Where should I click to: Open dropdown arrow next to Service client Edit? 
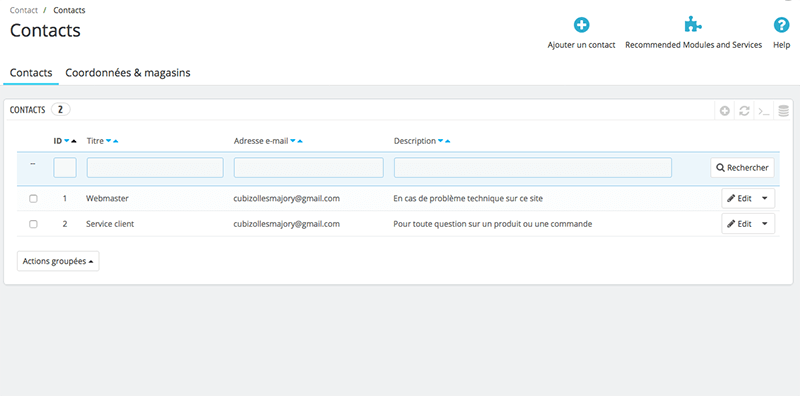pyautogui.click(x=765, y=224)
